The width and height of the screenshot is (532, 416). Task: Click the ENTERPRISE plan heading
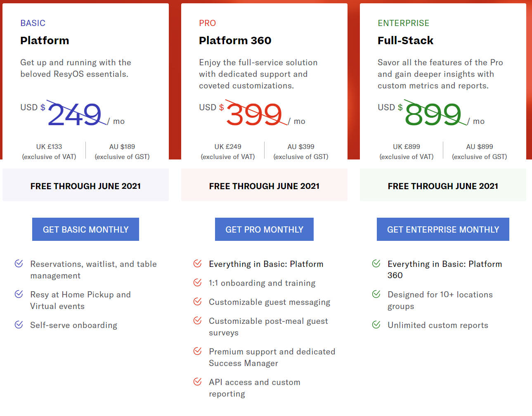[x=403, y=23]
